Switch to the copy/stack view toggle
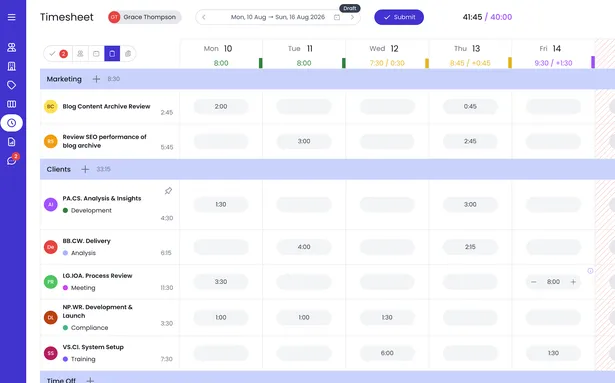The height and width of the screenshot is (383, 615). tap(128, 54)
